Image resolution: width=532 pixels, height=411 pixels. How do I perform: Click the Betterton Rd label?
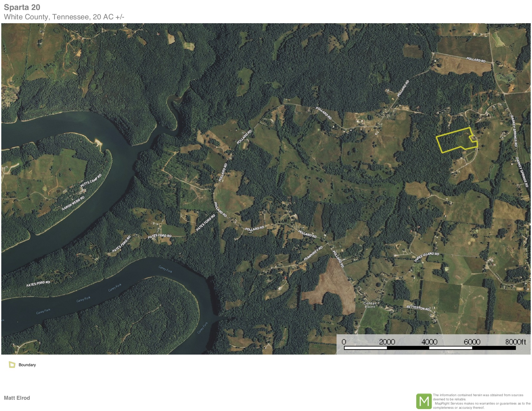[418, 308]
